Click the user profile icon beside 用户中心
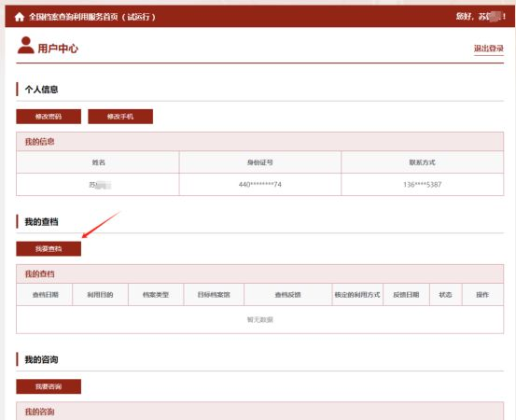This screenshot has width=516, height=420. tap(26, 45)
